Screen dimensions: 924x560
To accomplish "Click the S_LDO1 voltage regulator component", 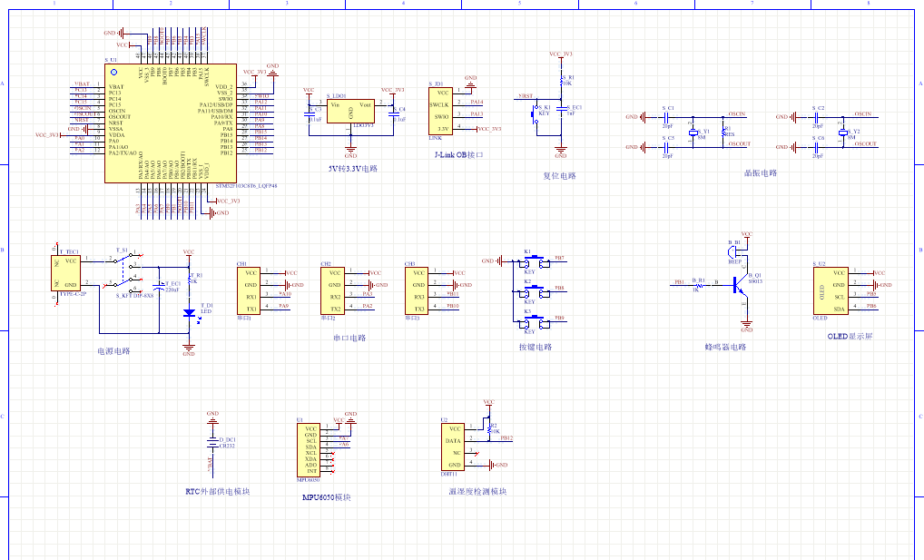I will [x=350, y=112].
